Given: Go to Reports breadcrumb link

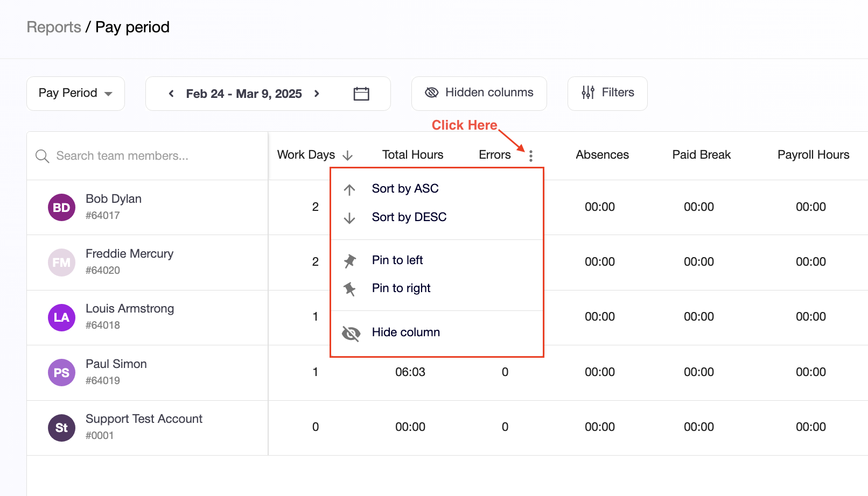Looking at the screenshot, I should (54, 27).
